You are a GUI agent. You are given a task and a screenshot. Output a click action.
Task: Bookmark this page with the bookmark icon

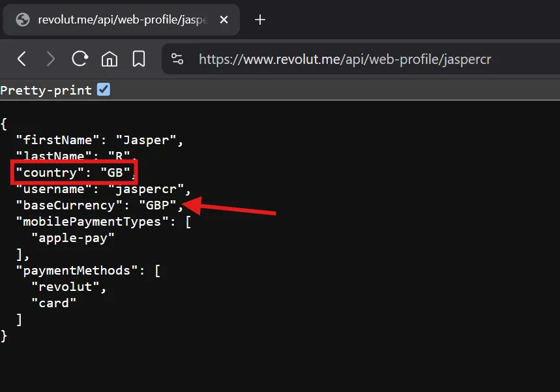pyautogui.click(x=139, y=59)
